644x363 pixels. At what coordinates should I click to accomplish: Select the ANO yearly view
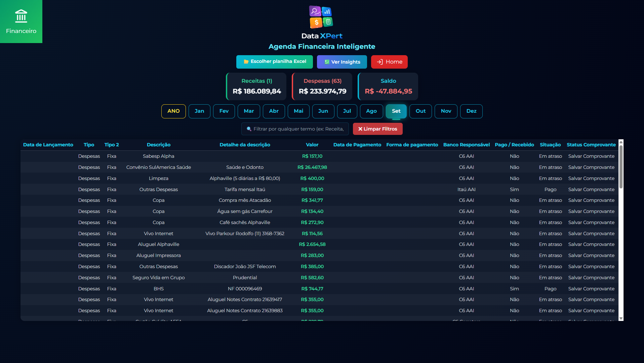click(173, 111)
